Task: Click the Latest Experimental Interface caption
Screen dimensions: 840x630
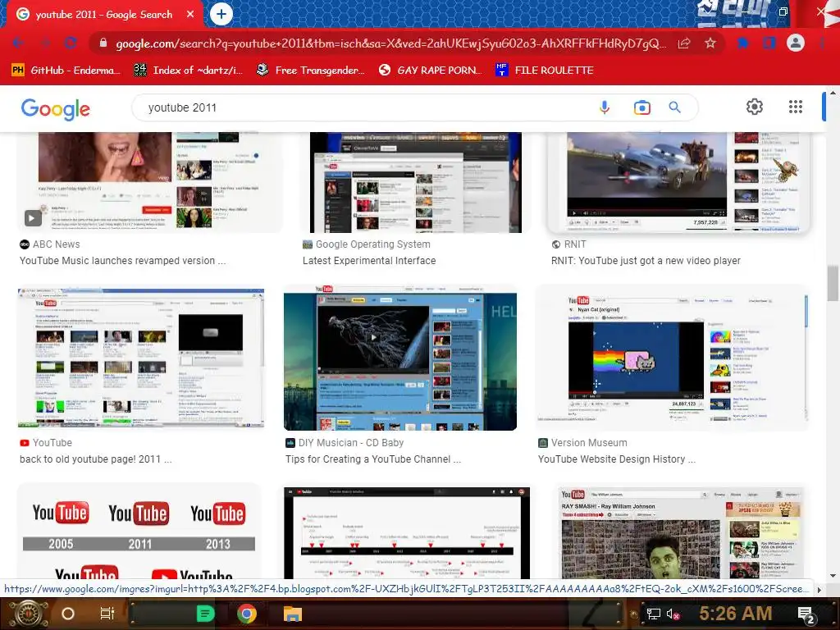Action: tap(369, 261)
